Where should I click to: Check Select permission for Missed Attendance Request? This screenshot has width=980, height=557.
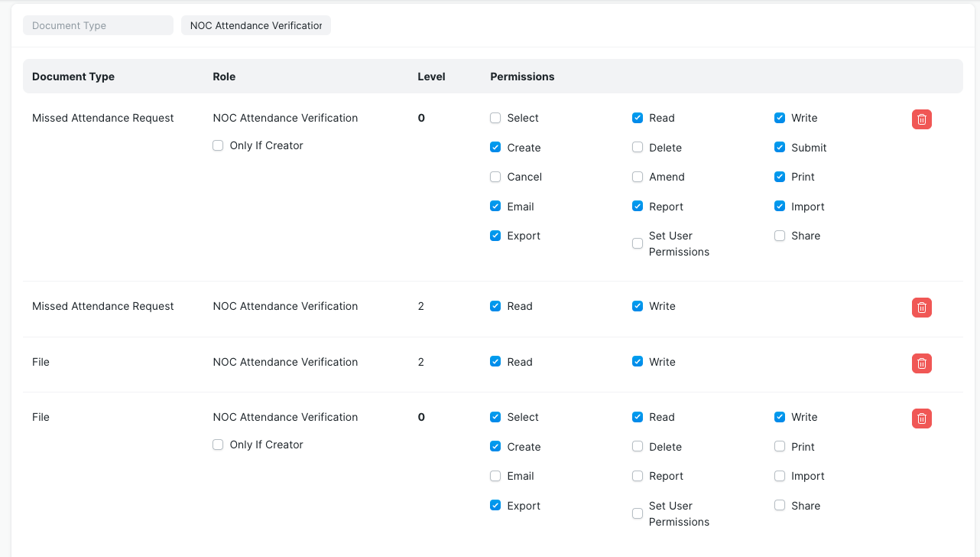tap(495, 118)
